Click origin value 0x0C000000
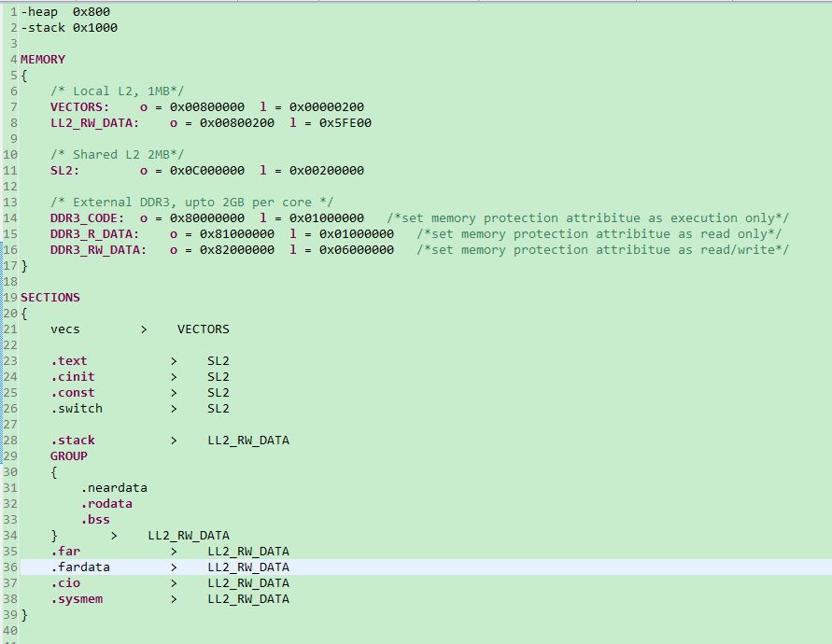The width and height of the screenshot is (832, 644). tap(207, 171)
